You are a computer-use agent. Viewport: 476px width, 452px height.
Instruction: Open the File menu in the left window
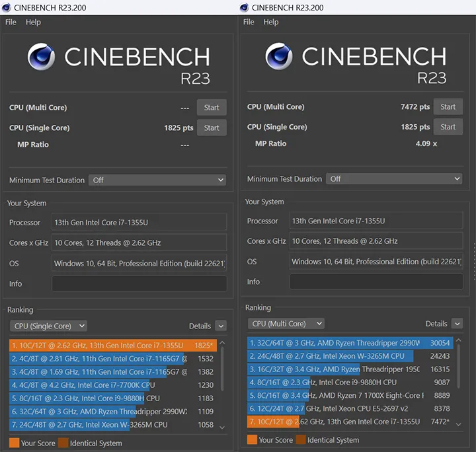(x=11, y=22)
